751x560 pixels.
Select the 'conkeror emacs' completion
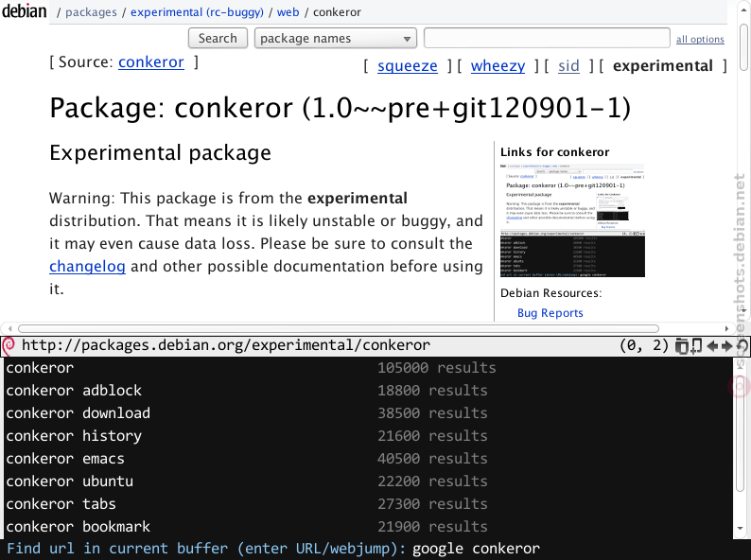click(368, 459)
